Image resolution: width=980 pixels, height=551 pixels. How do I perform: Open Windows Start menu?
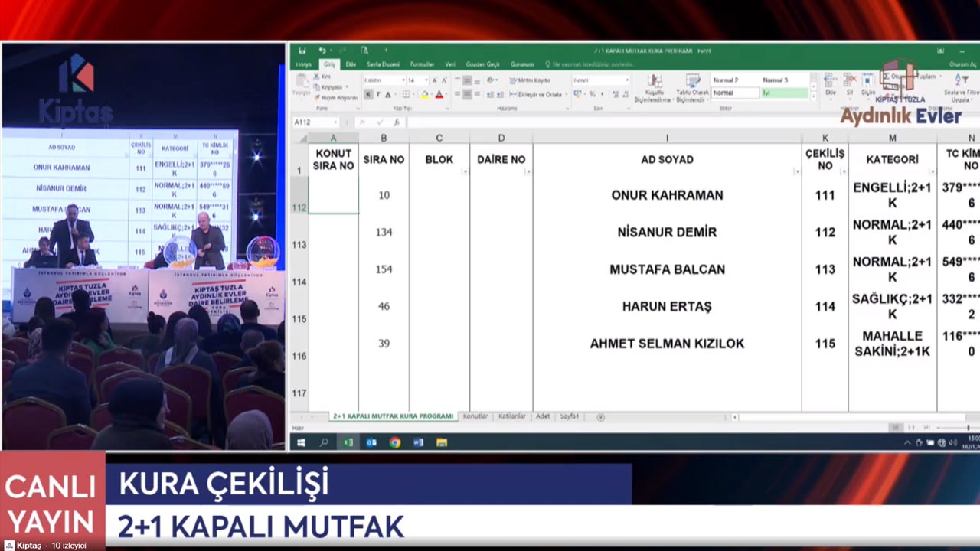[x=301, y=442]
